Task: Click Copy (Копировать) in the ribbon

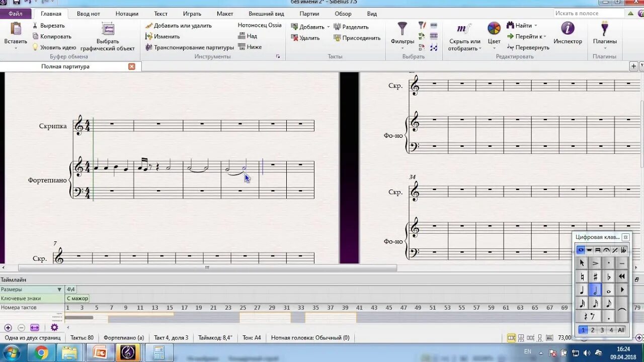Action: click(x=52, y=36)
